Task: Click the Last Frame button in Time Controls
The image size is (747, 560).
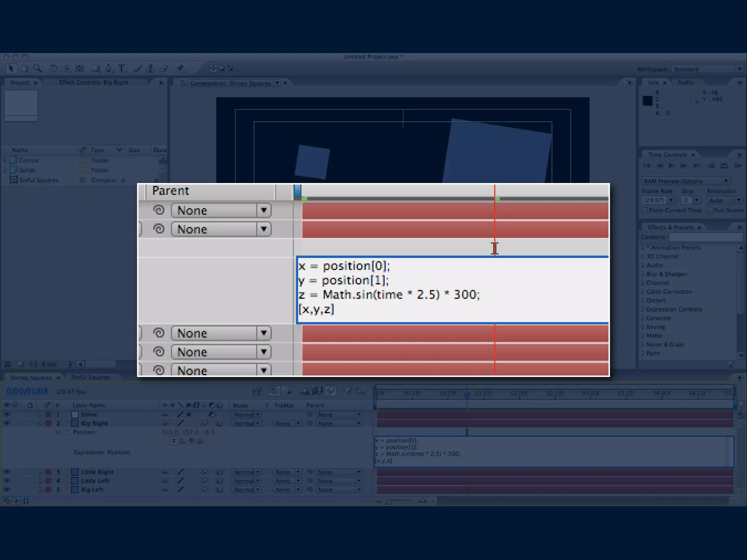Action: coord(696,166)
